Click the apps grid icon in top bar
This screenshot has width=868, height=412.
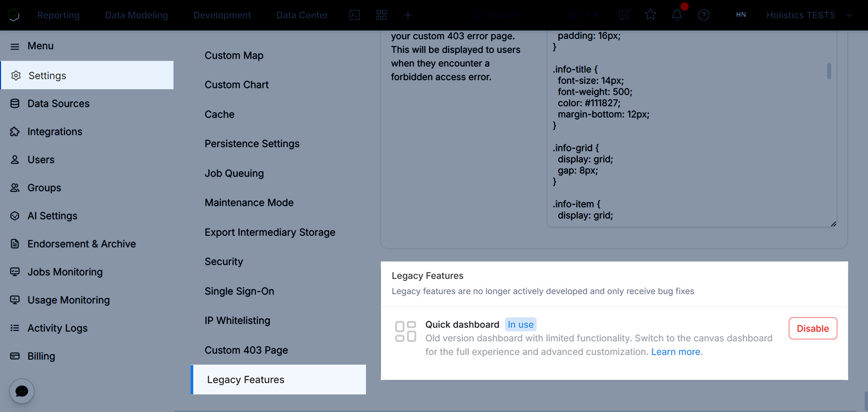click(381, 14)
